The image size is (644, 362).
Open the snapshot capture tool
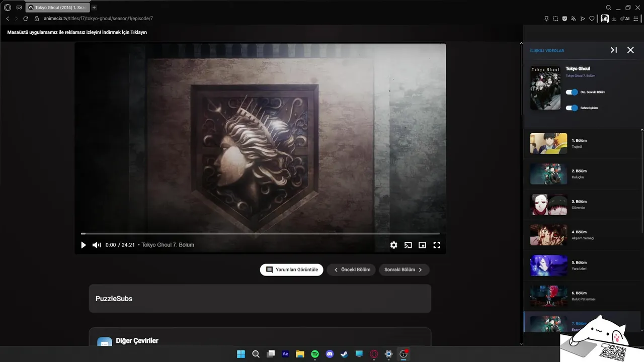tap(555, 19)
